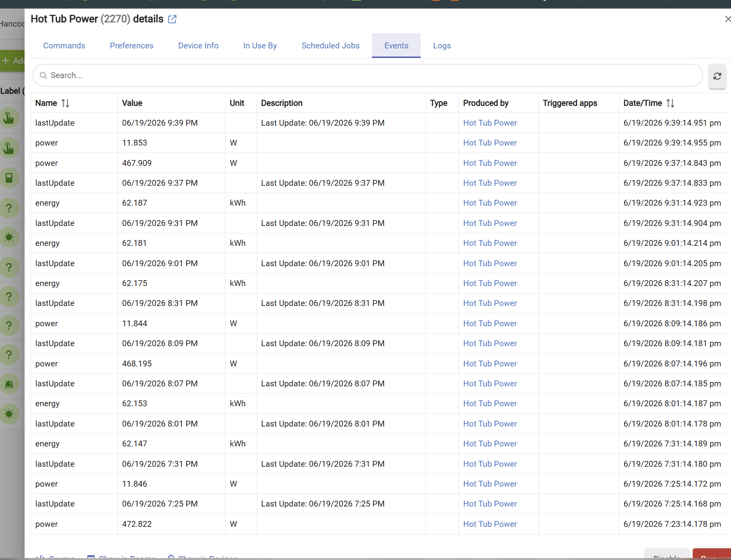
Task: Click timestamp 6/19/2026 9:01:14.214 pm
Action: [672, 243]
